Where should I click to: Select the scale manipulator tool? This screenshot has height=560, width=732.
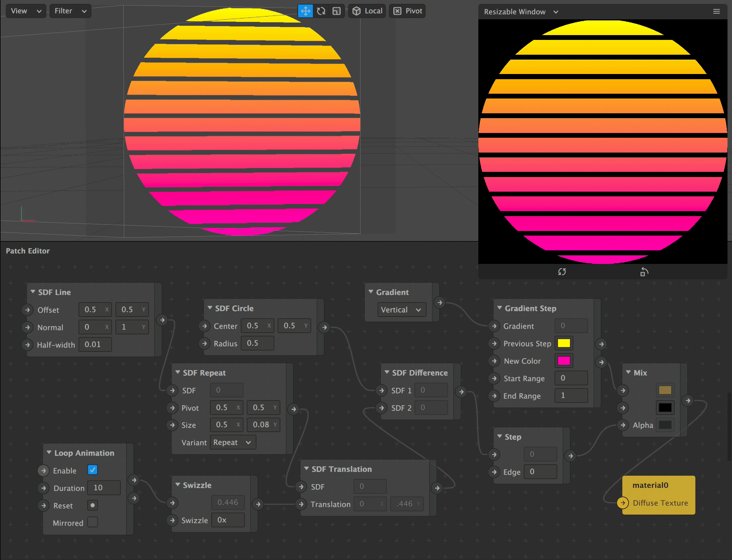coord(337,11)
